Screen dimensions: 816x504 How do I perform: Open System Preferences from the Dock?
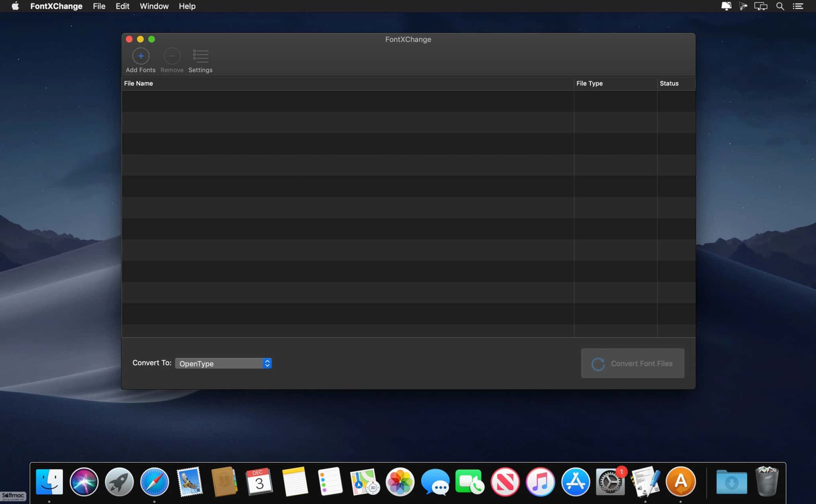[610, 482]
